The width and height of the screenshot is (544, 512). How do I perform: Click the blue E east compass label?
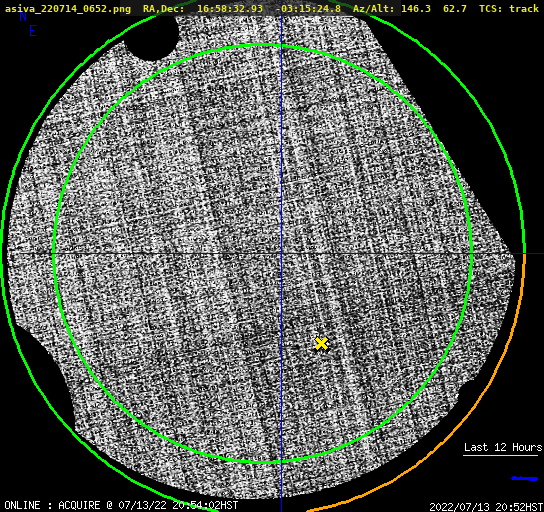coord(33,31)
